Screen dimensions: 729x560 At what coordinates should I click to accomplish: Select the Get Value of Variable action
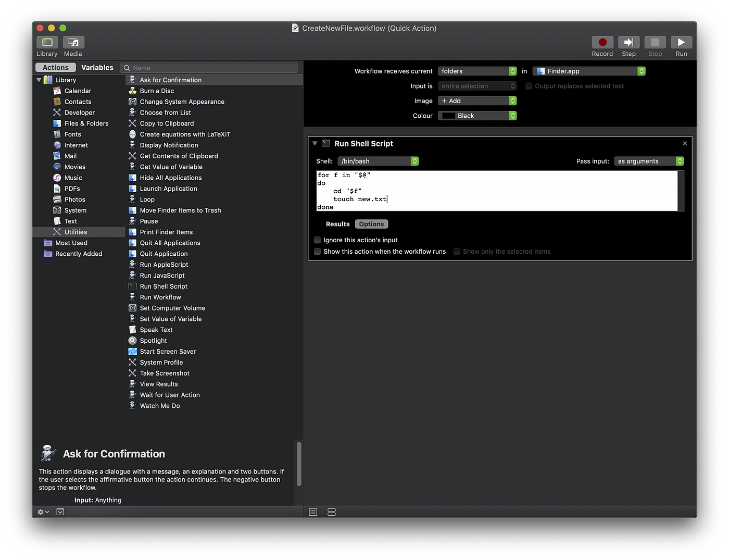(214, 167)
